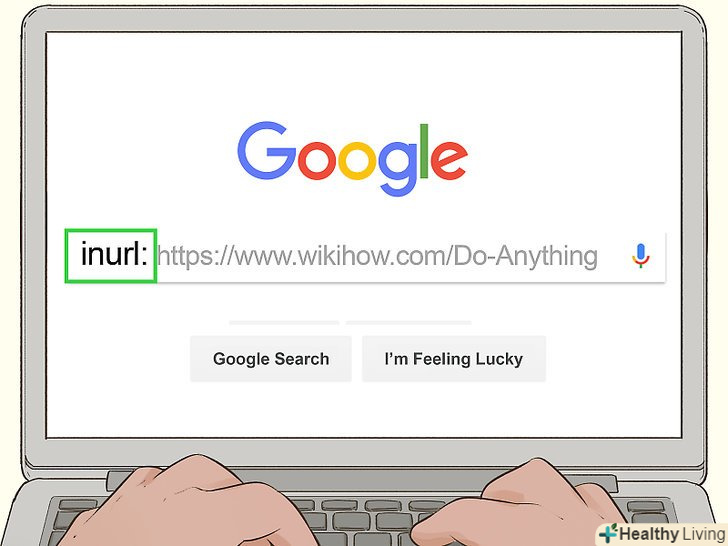Viewport: 728px width, 546px height.
Task: Click the empty space right of microphone
Action: (658, 256)
